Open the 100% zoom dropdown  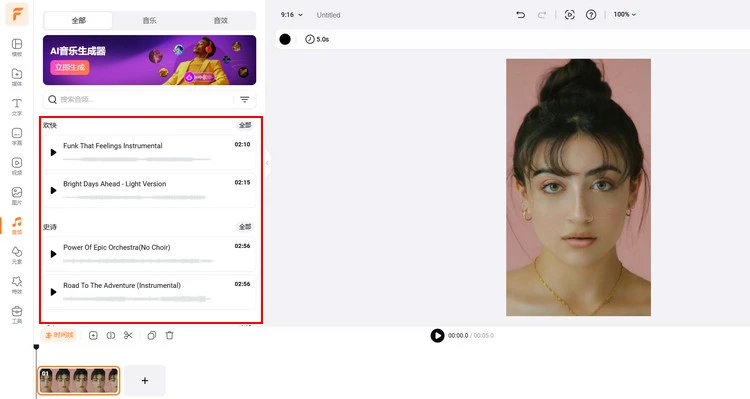coord(625,15)
